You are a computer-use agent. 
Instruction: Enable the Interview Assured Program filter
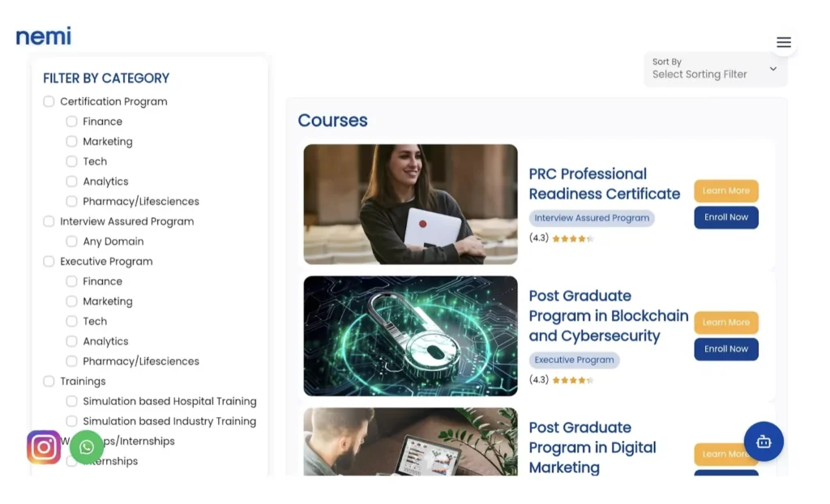point(49,221)
